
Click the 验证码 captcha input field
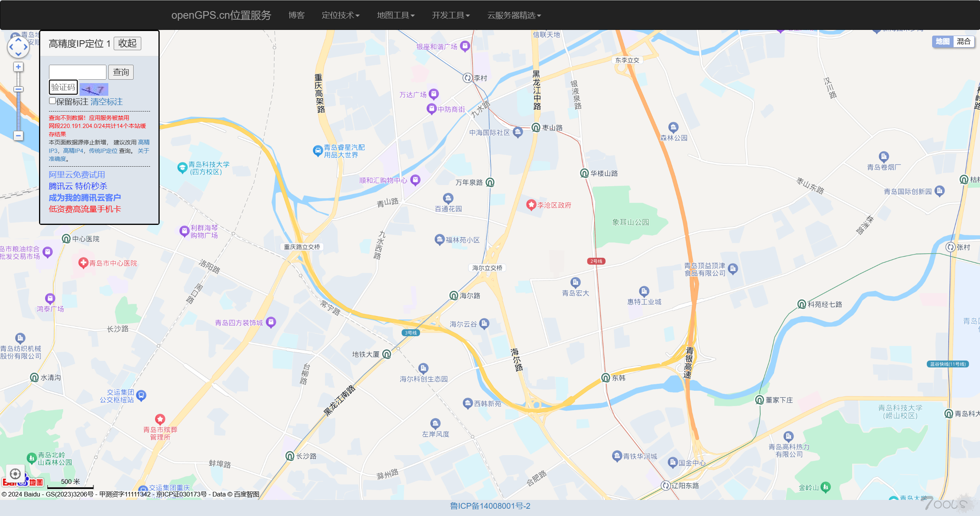point(64,87)
